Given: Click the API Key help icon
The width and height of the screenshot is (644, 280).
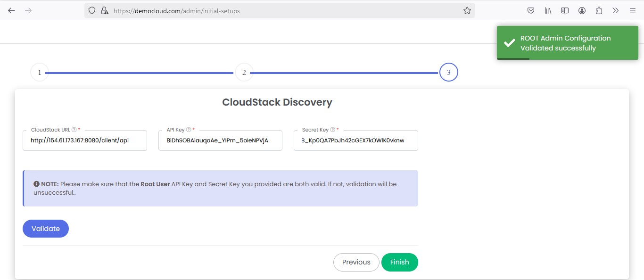Looking at the screenshot, I should tap(189, 130).
